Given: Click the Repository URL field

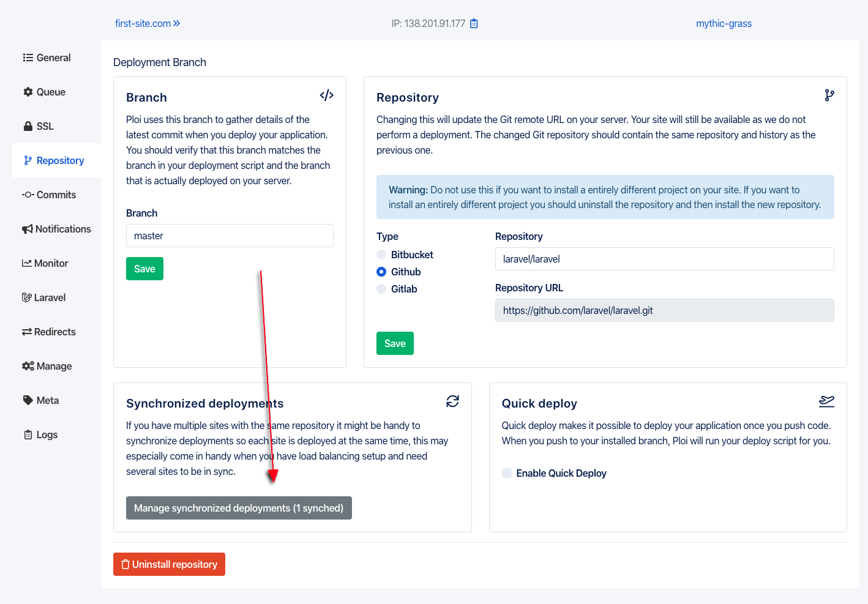Looking at the screenshot, I should pos(664,310).
